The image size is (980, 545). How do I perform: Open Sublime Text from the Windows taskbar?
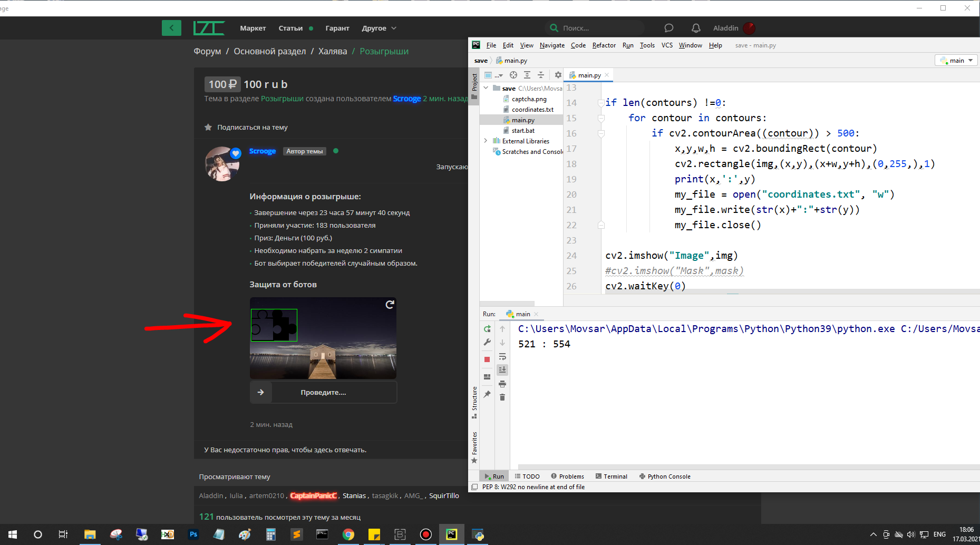point(297,534)
